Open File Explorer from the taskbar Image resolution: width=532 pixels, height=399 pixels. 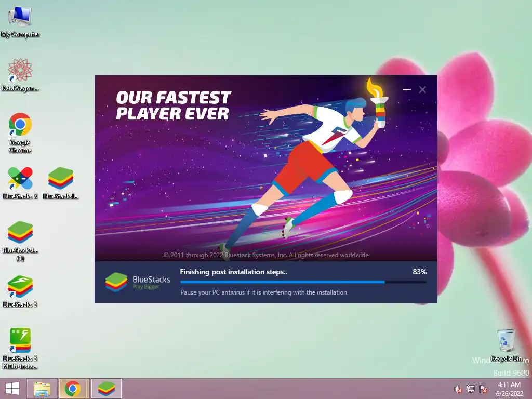point(42,389)
